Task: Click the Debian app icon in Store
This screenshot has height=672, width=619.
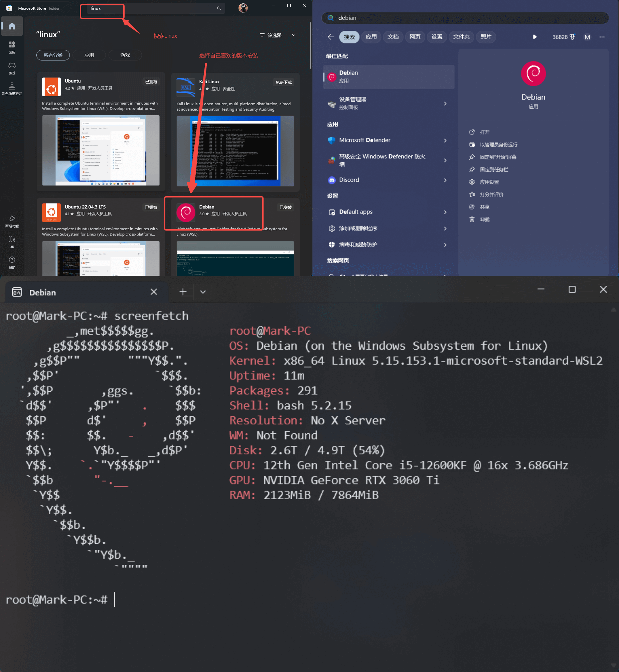Action: [x=186, y=213]
